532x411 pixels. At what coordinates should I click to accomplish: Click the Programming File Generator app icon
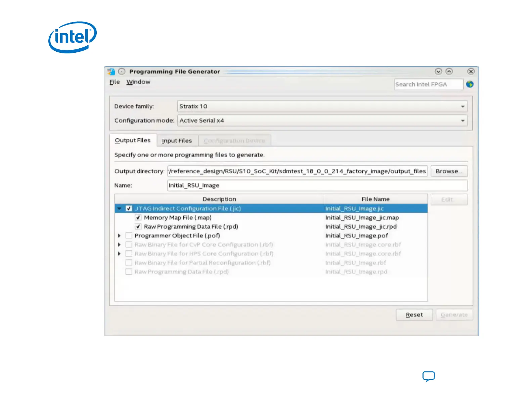(x=111, y=72)
